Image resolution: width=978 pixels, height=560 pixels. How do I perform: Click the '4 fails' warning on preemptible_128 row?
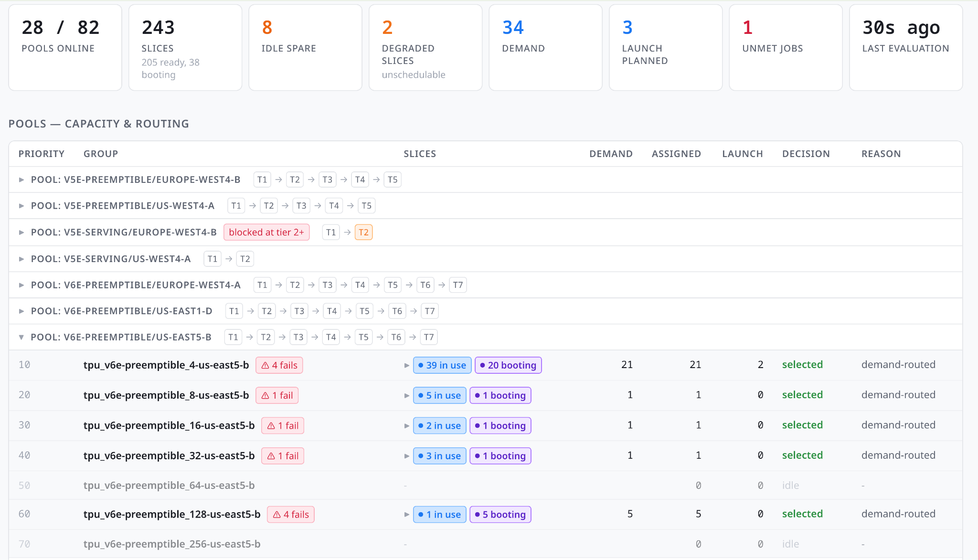tap(291, 515)
